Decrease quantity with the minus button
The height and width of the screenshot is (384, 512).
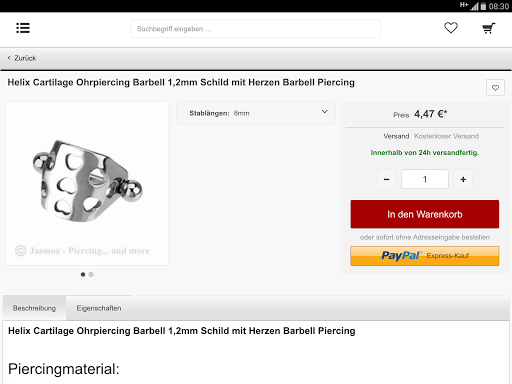(386, 179)
